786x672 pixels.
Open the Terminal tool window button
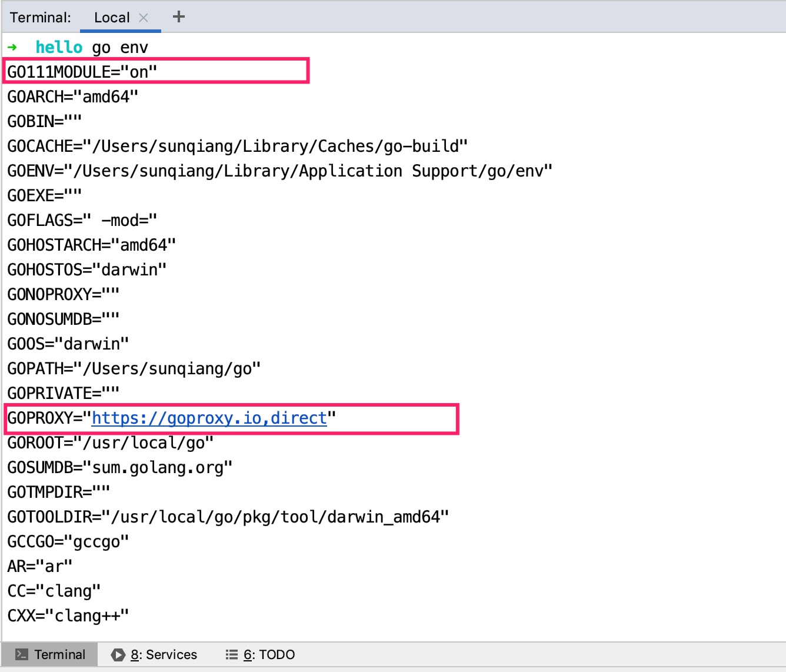pyautogui.click(x=50, y=654)
